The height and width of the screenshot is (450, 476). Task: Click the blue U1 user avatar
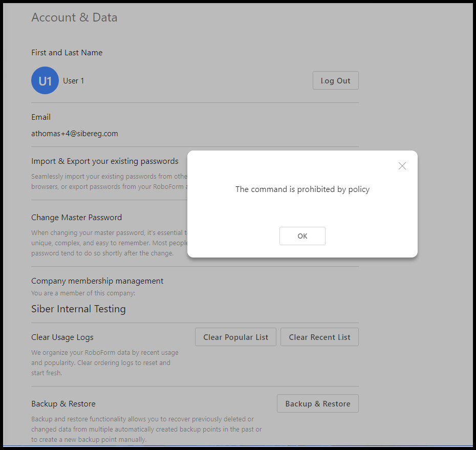tap(45, 81)
